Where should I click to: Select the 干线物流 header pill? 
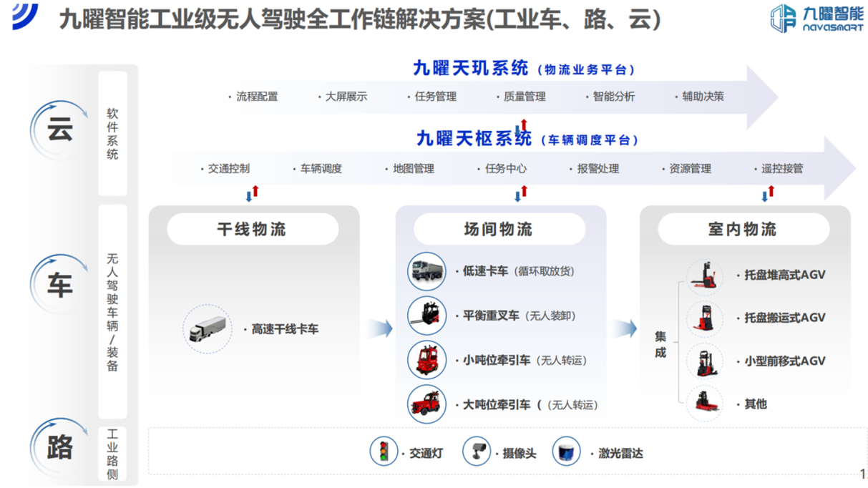252,230
